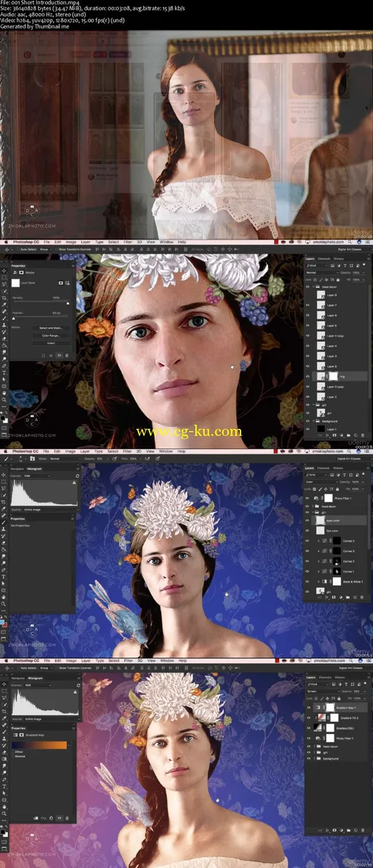Viewport: 373px width, 868px height.
Task: Toggle visibility of eyes color layer
Action: pyautogui.click(x=307, y=521)
